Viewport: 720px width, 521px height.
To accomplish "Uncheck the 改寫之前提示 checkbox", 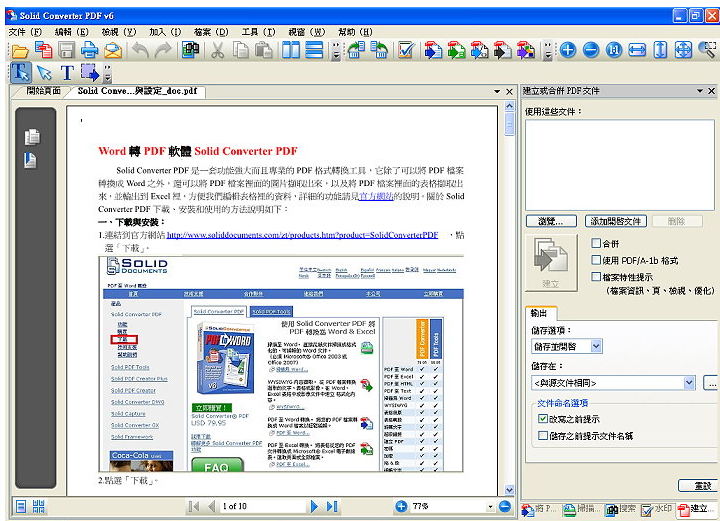I will coord(543,418).
